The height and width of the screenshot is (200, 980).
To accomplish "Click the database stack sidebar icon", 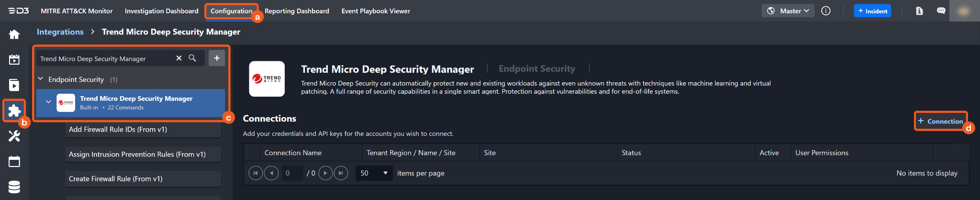I will click(14, 187).
